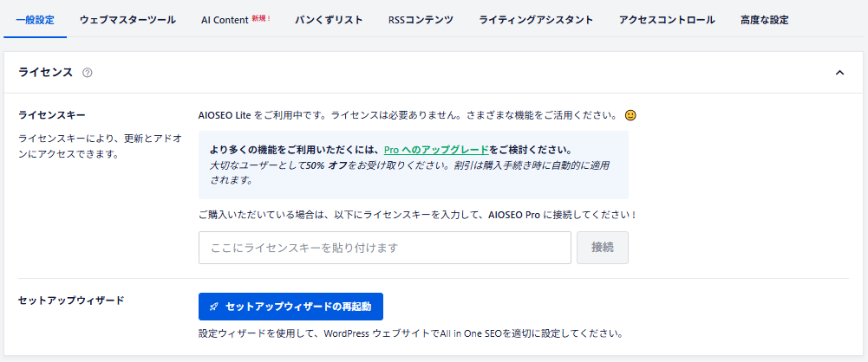868x362 pixels.
Task: Go to the パンくずリスト tab
Action: pos(329,20)
